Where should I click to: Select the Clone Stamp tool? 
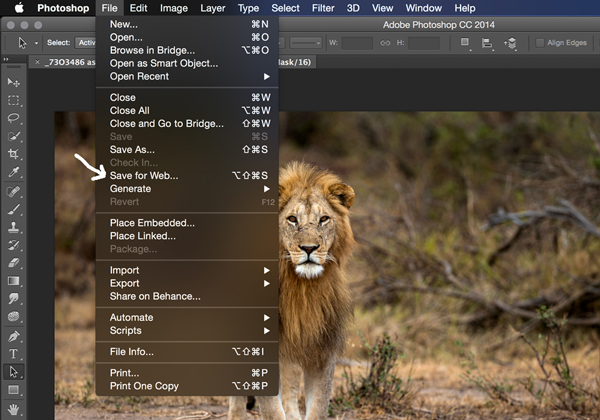coord(14,227)
